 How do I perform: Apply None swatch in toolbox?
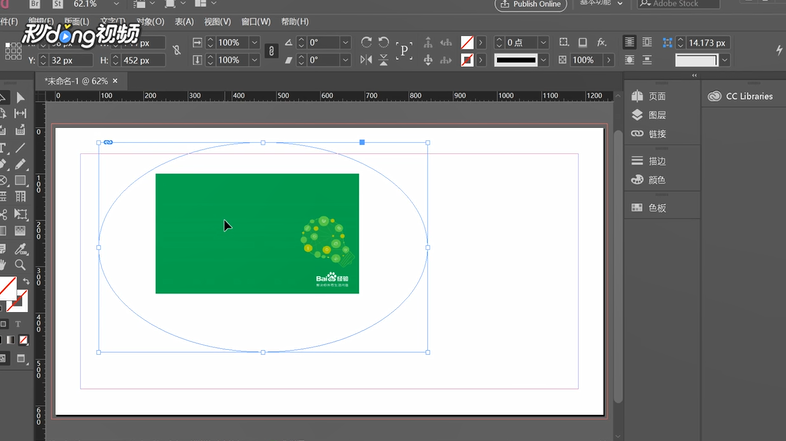coord(24,340)
